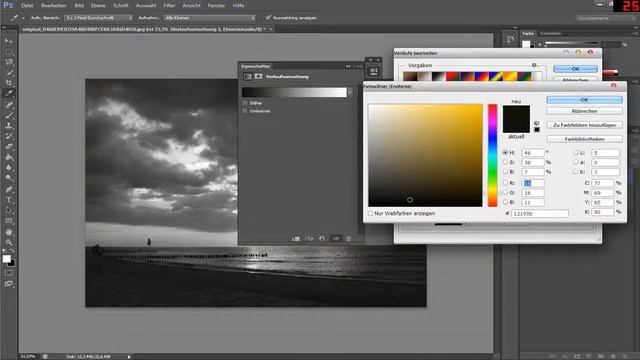Select the Clone Stamp tool
The image size is (640, 360).
9,126
